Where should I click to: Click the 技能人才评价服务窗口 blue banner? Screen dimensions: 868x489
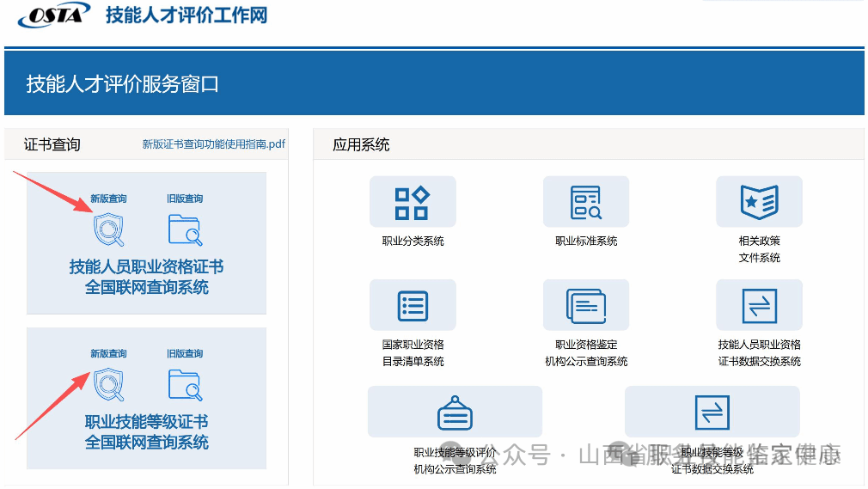[123, 84]
